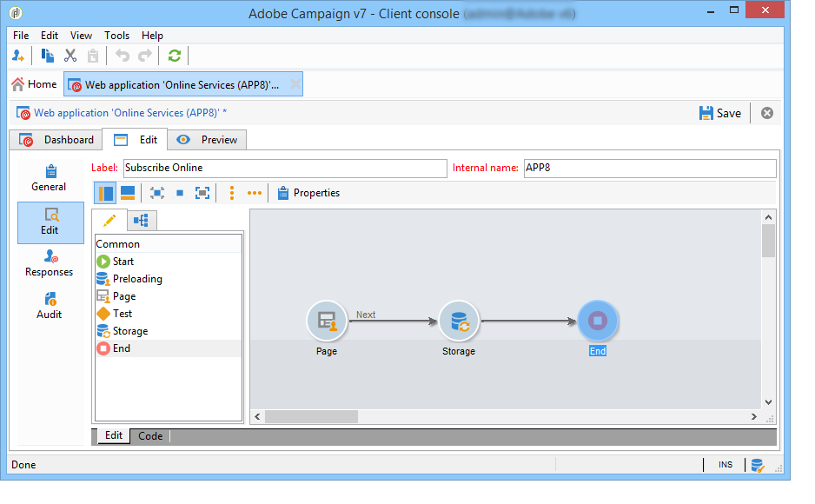Click the 'Next' transition label

tap(366, 315)
